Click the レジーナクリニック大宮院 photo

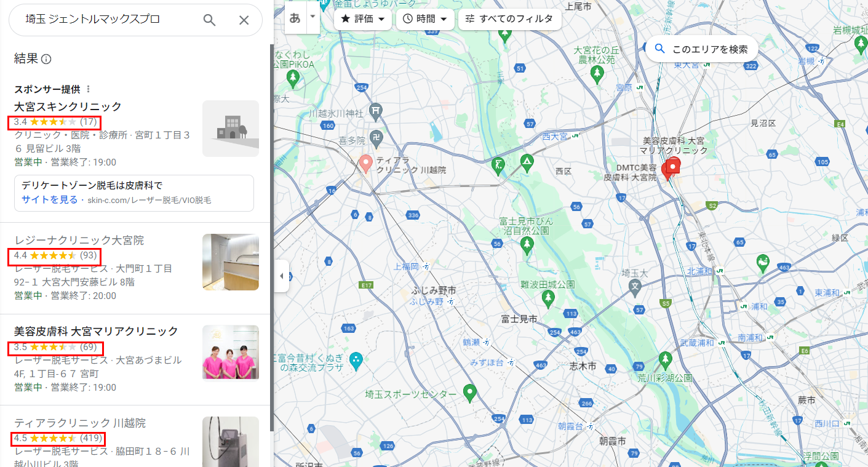[231, 261]
